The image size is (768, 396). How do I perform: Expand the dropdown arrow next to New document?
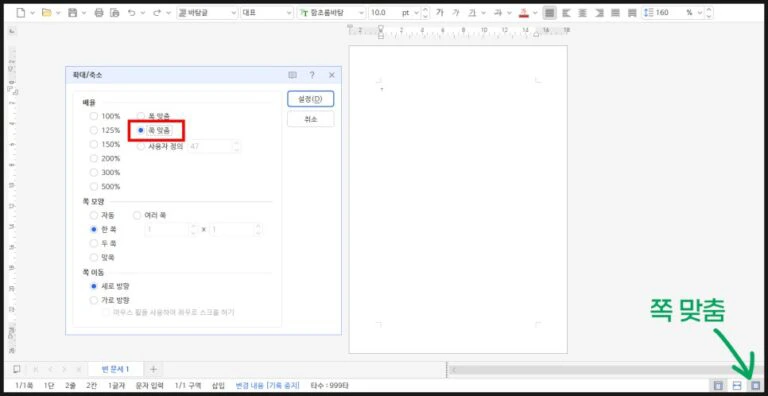32,13
